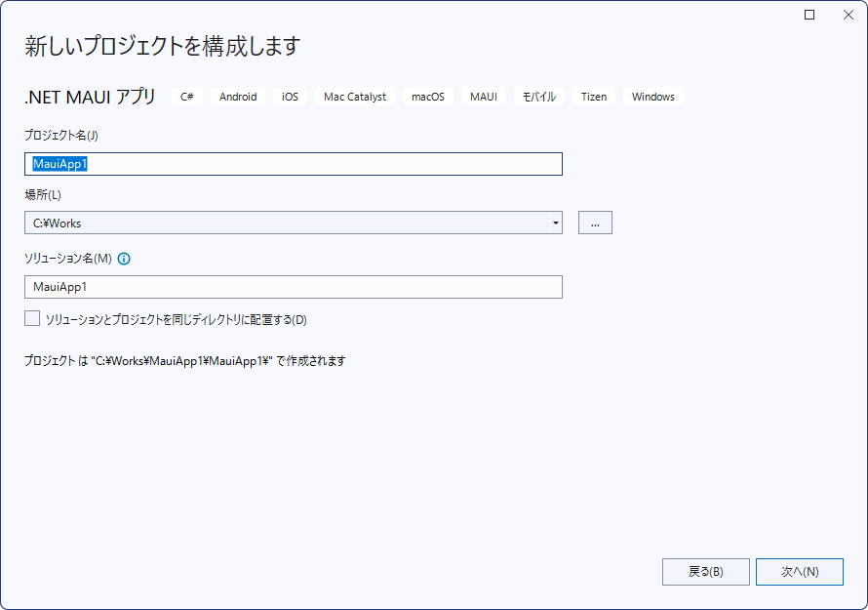868x610 pixels.
Task: Click the モバイル tag
Action: (539, 97)
